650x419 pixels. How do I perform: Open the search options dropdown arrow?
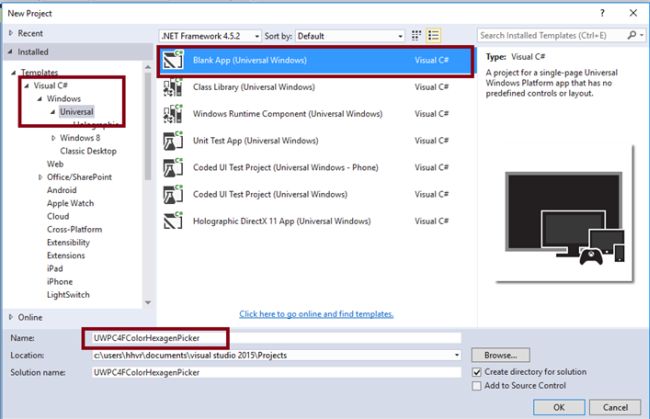coord(642,35)
